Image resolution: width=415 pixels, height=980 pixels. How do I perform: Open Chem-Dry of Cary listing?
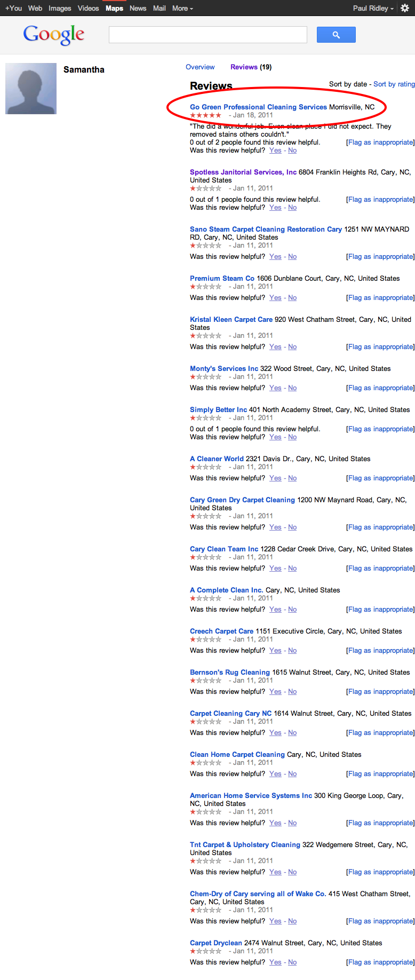coord(258,894)
